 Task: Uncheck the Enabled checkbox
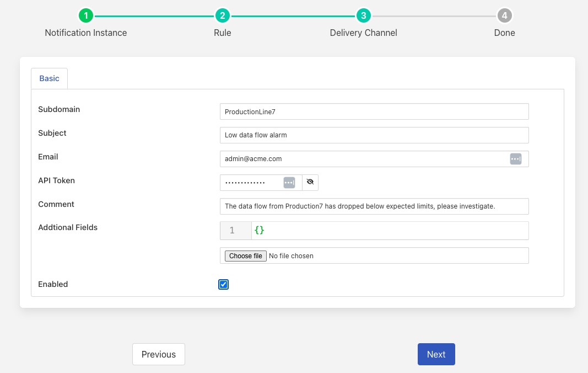pos(223,285)
